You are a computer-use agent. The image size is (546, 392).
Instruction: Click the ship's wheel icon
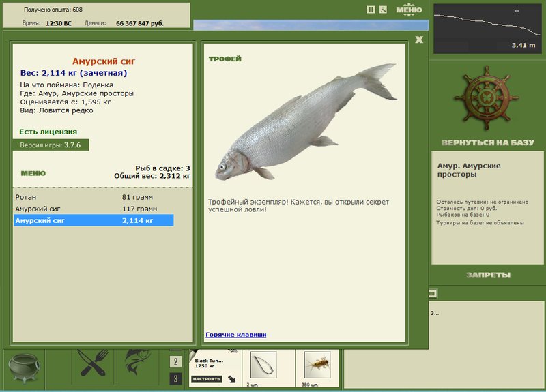coord(487,98)
